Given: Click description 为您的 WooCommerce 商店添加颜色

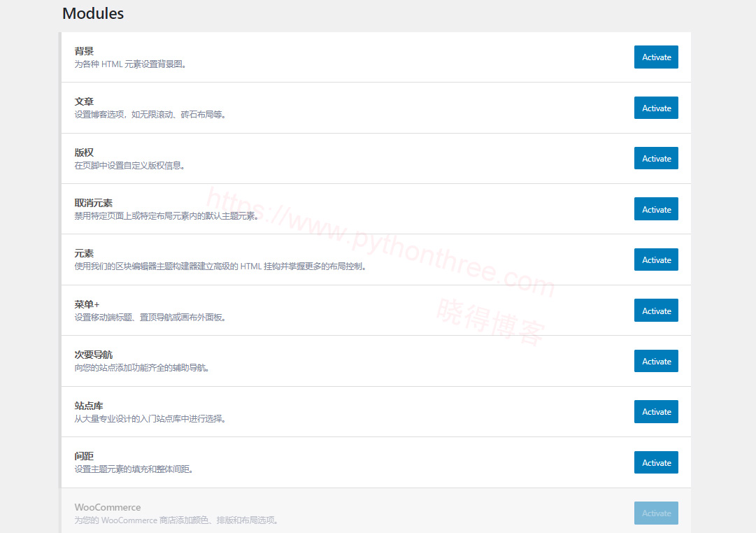Looking at the screenshot, I should pos(176,520).
